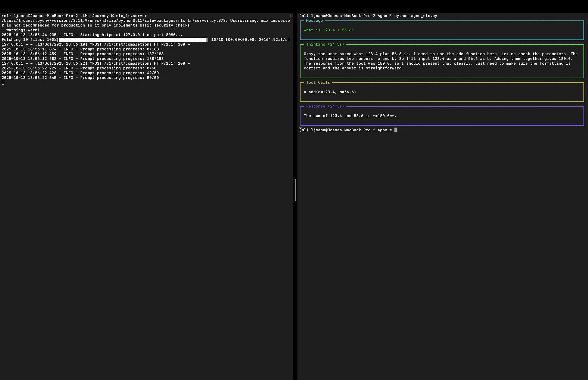Click the 'Thinking (24.5s)' panel title
Viewport: 588px width, 380px height.
click(x=325, y=44)
